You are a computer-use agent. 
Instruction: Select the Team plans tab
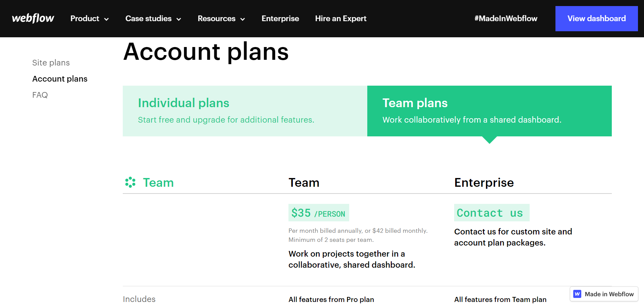(x=489, y=111)
